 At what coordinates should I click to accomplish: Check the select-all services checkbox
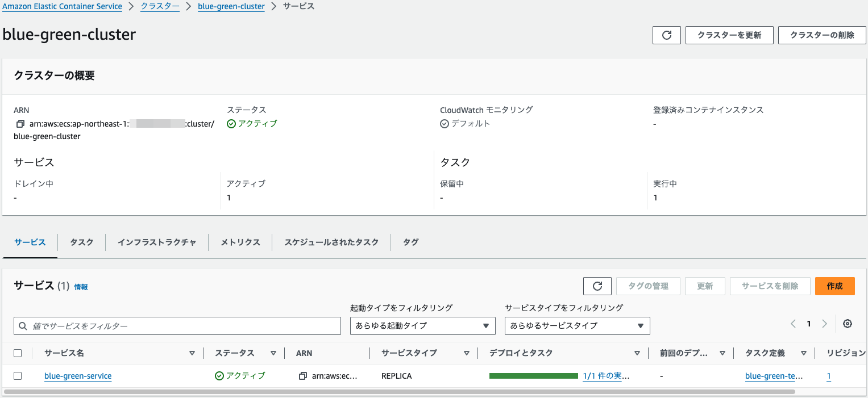(18, 353)
